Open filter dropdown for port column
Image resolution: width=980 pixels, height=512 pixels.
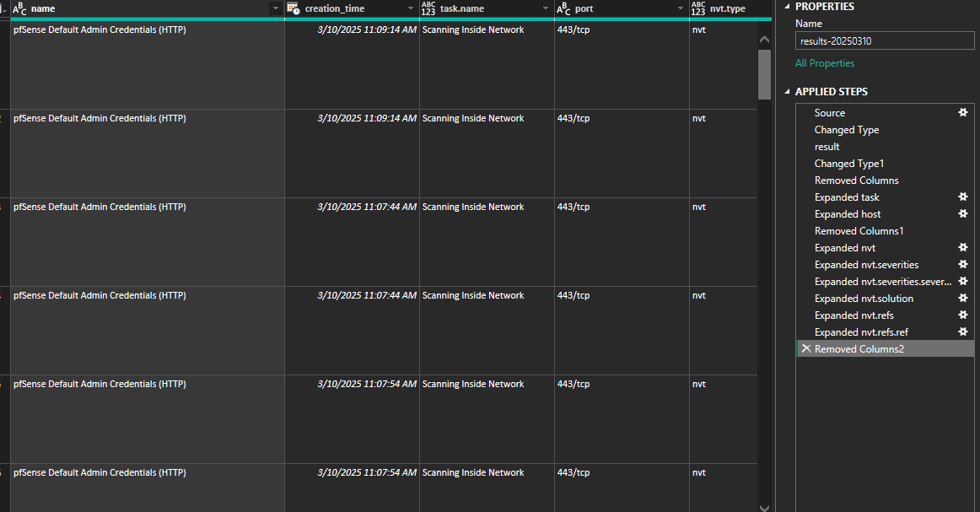point(681,8)
